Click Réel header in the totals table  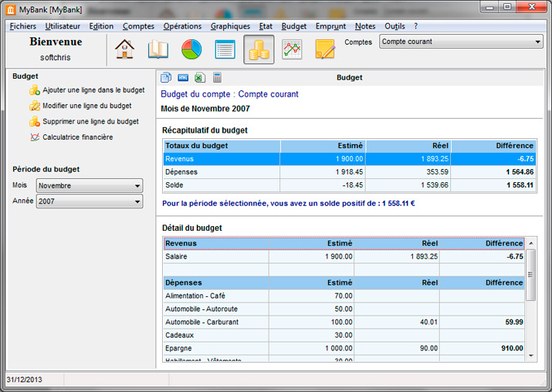[408, 146]
